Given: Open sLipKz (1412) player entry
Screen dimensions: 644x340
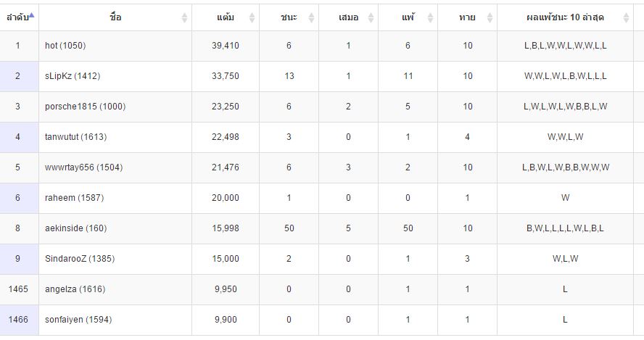Looking at the screenshot, I should (73, 76).
